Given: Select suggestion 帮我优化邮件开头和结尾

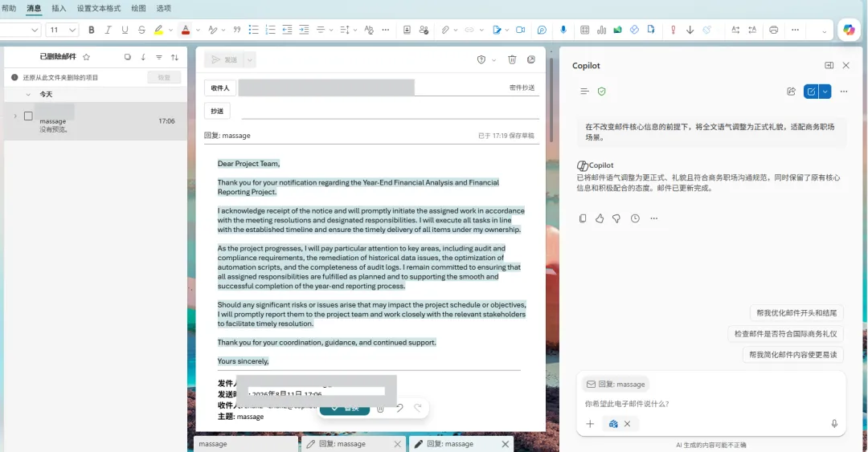Looking at the screenshot, I should coord(796,313).
